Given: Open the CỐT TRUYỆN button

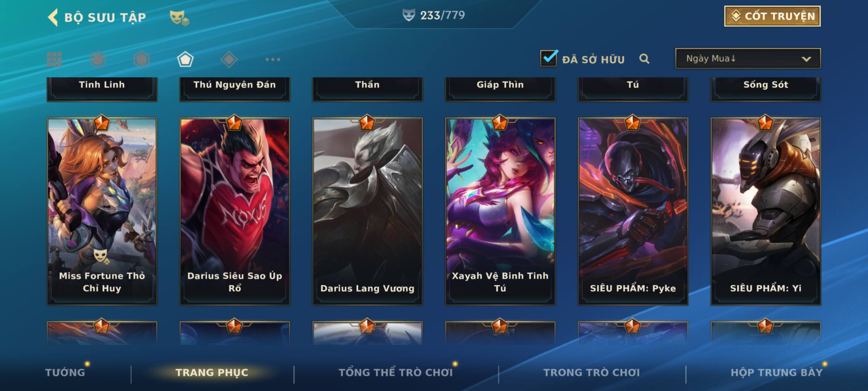Looking at the screenshot, I should [x=772, y=16].
